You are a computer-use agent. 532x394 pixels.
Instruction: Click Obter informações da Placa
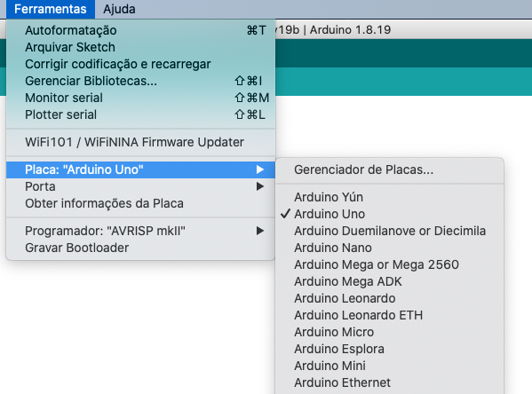pyautogui.click(x=140, y=203)
